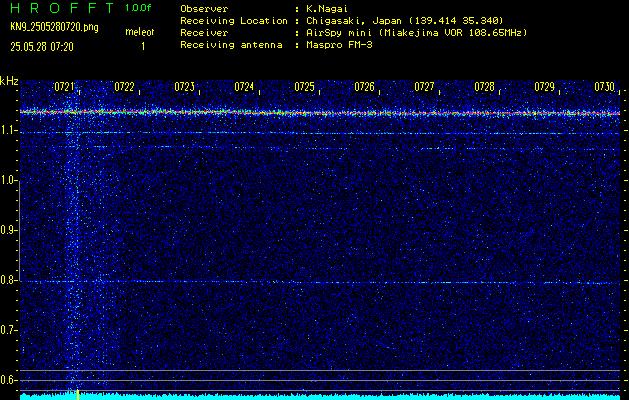This screenshot has height=400, width=629.
Task: Click the 0.9 kHz axis label
Action: [8, 230]
